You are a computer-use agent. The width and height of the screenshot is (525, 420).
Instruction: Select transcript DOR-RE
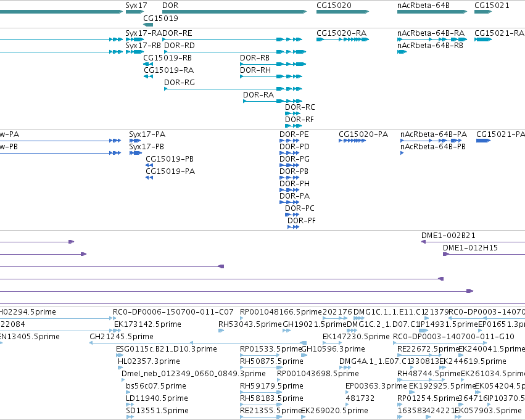pos(177,33)
